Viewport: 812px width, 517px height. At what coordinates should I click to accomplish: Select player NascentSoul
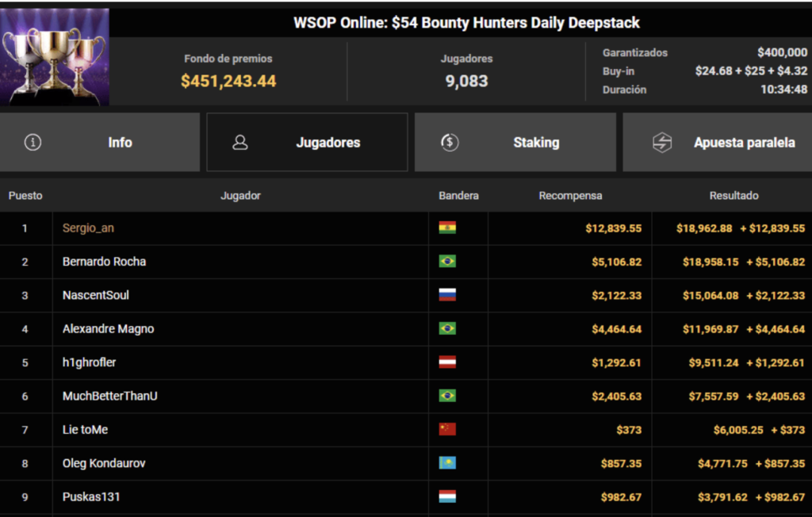(x=96, y=295)
